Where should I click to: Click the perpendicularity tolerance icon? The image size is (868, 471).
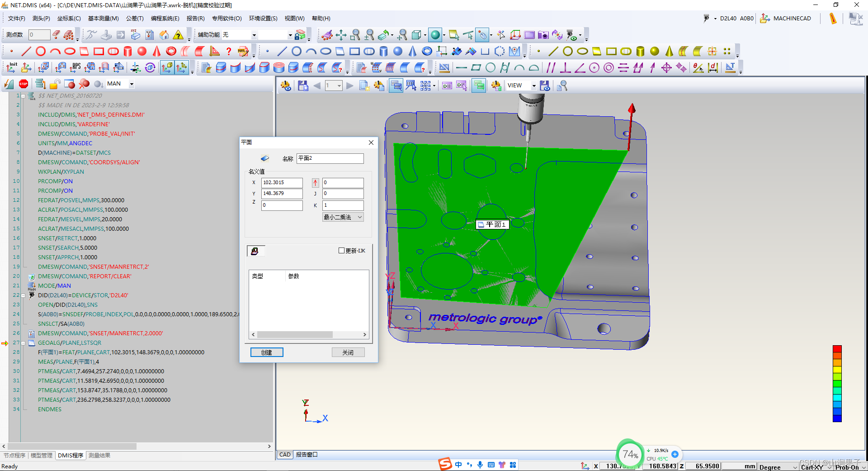point(565,68)
